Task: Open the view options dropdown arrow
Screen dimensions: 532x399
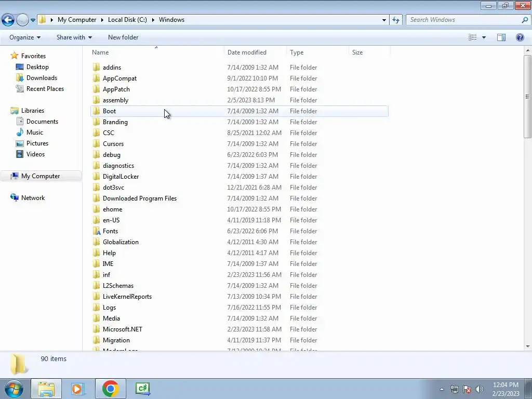Action: click(484, 37)
